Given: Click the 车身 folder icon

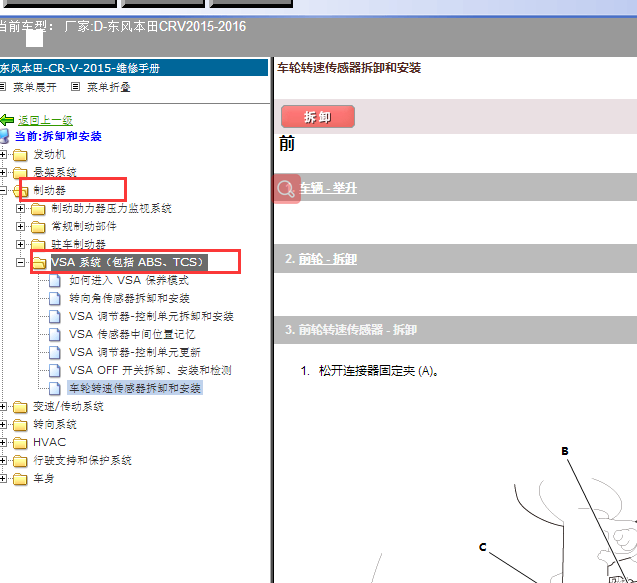Looking at the screenshot, I should tap(20, 479).
